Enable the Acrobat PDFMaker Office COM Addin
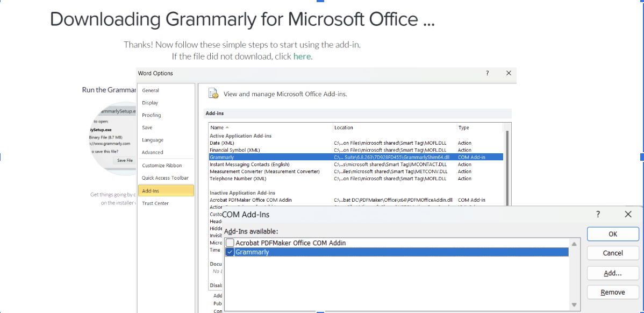The image size is (644, 313). coord(230,243)
